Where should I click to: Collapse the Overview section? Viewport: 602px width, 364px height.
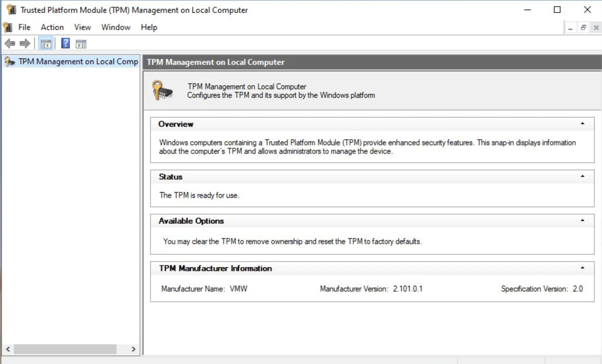tap(582, 124)
